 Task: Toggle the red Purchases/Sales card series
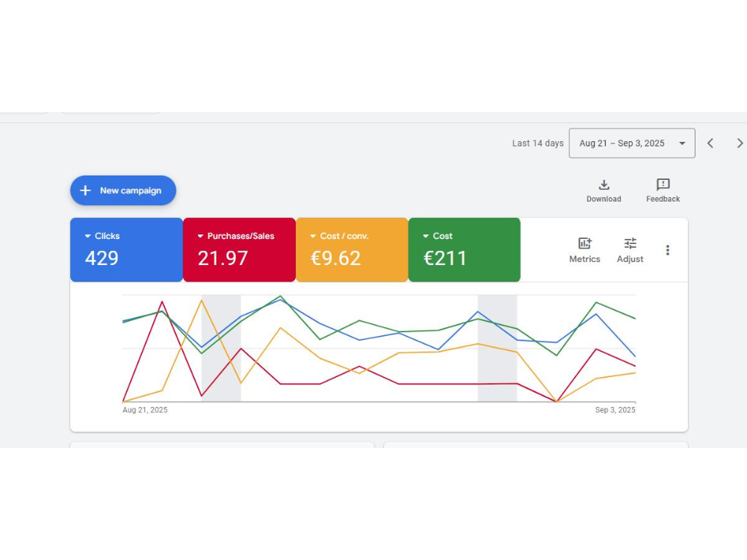coord(239,250)
